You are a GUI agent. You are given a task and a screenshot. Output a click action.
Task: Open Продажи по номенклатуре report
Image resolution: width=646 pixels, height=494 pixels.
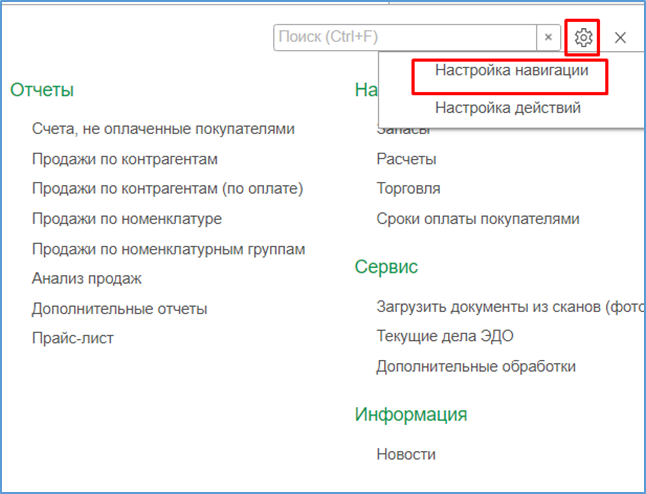[127, 219]
